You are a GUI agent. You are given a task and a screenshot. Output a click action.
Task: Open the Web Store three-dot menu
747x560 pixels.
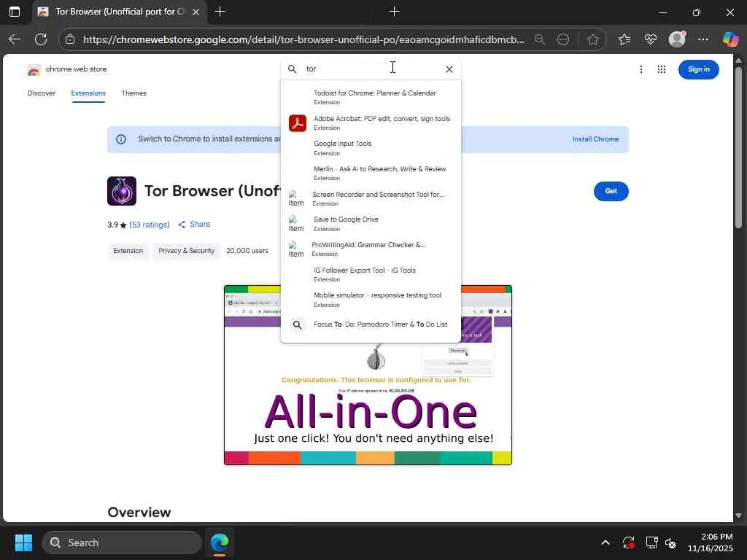click(641, 69)
